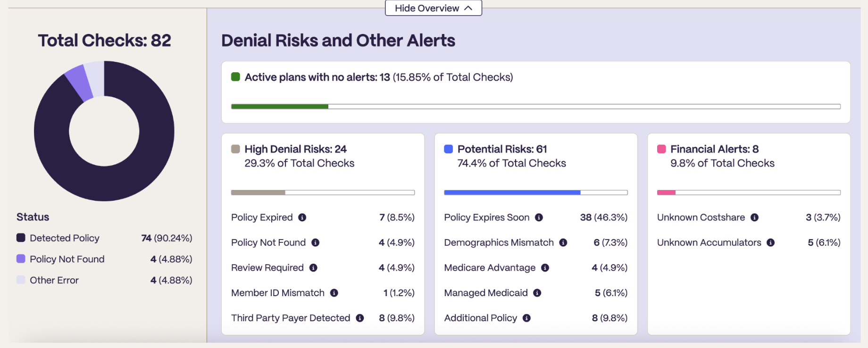
Task: Open info icon beside Policy Expires Soon
Action: click(539, 217)
